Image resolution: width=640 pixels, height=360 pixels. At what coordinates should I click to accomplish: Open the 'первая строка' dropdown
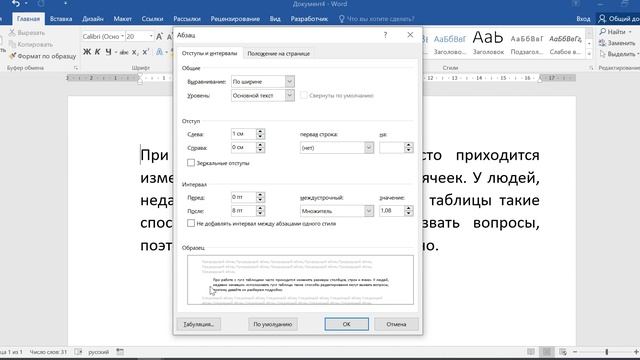369,148
